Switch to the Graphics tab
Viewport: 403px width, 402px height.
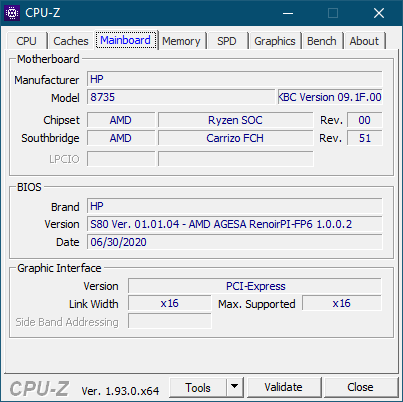click(x=275, y=41)
